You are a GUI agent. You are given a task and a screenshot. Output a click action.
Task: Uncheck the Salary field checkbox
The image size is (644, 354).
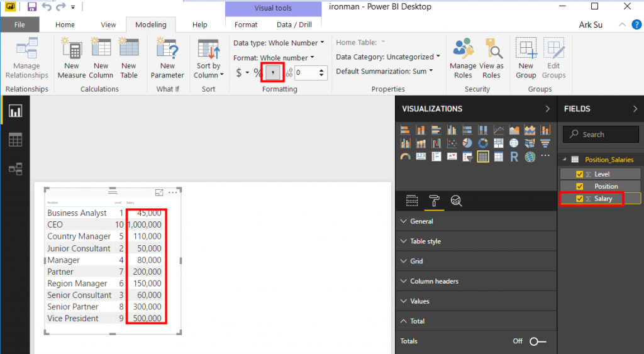click(579, 199)
